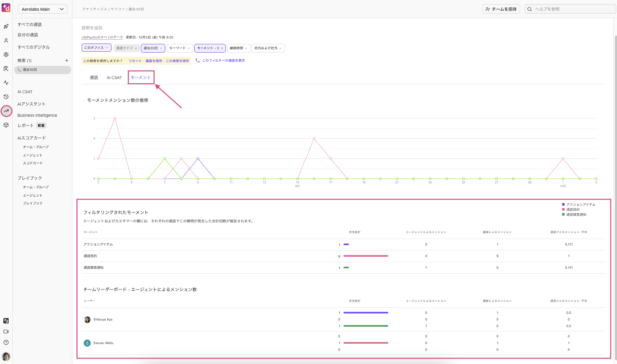Image resolution: width=617 pixels, height=364 pixels.
Task: Open the analytics trend-arrow icon
Action: click(6, 111)
